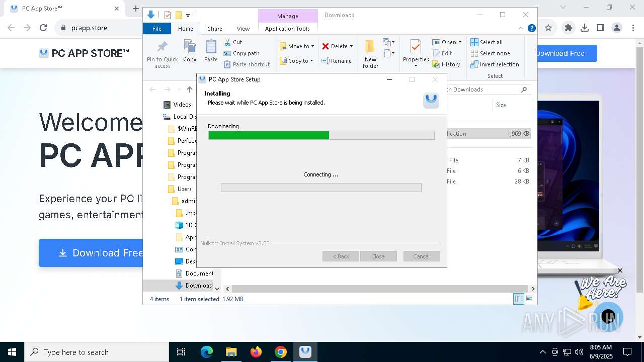This screenshot has width=644, height=362.
Task: Open Chrome extensions puzzle icon
Action: pyautogui.click(x=569, y=28)
